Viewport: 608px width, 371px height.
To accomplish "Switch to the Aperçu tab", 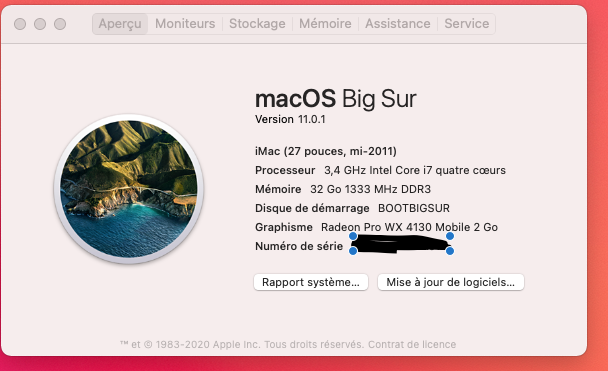I will click(x=120, y=24).
